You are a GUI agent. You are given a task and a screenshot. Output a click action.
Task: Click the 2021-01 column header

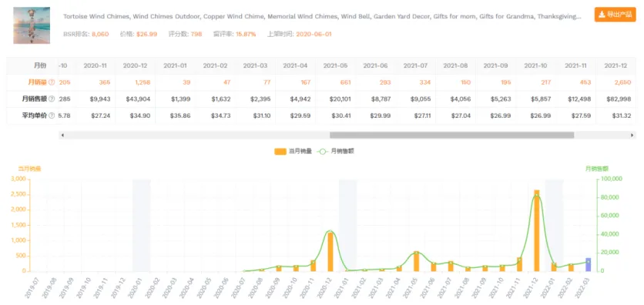pos(175,65)
